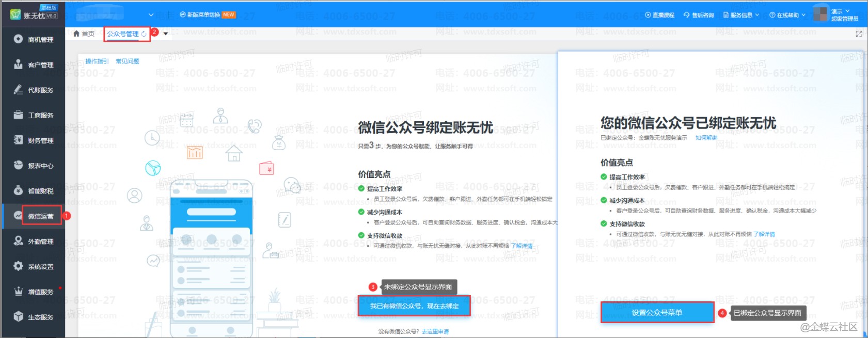Expand the 在线帮助 dropdown menu

point(787,15)
